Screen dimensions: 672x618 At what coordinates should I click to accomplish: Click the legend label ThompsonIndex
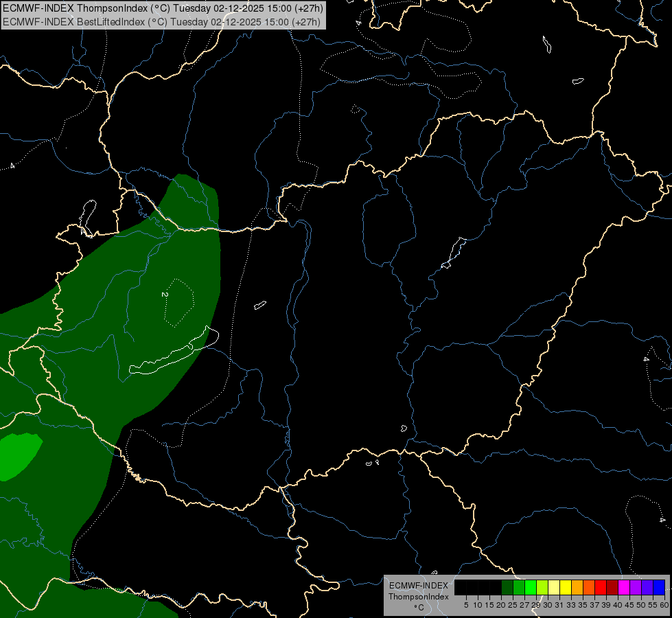419,597
